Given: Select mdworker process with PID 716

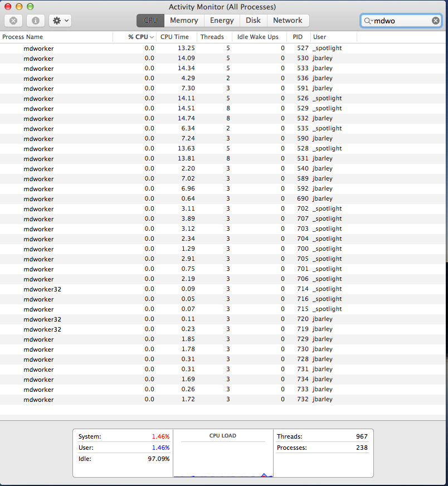Looking at the screenshot, I should pos(223,299).
